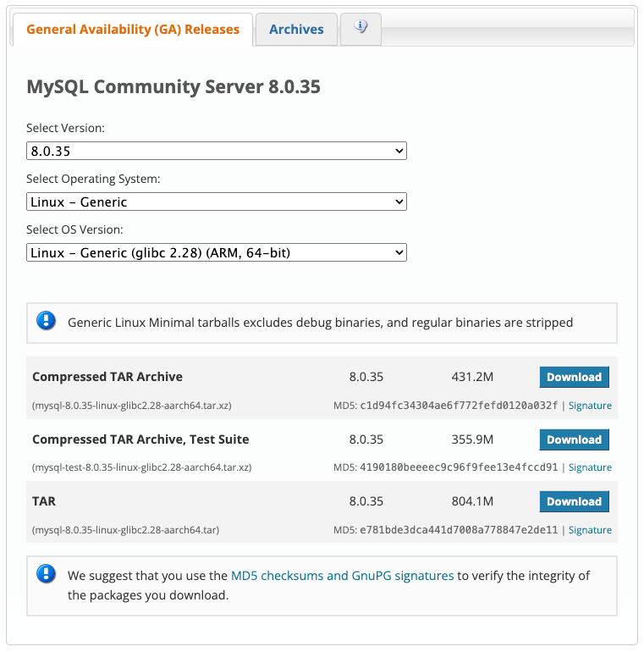Viewport: 644px width, 652px height.
Task: Click the MySQL Community Server 8.0.35 heading
Action: coord(173,87)
